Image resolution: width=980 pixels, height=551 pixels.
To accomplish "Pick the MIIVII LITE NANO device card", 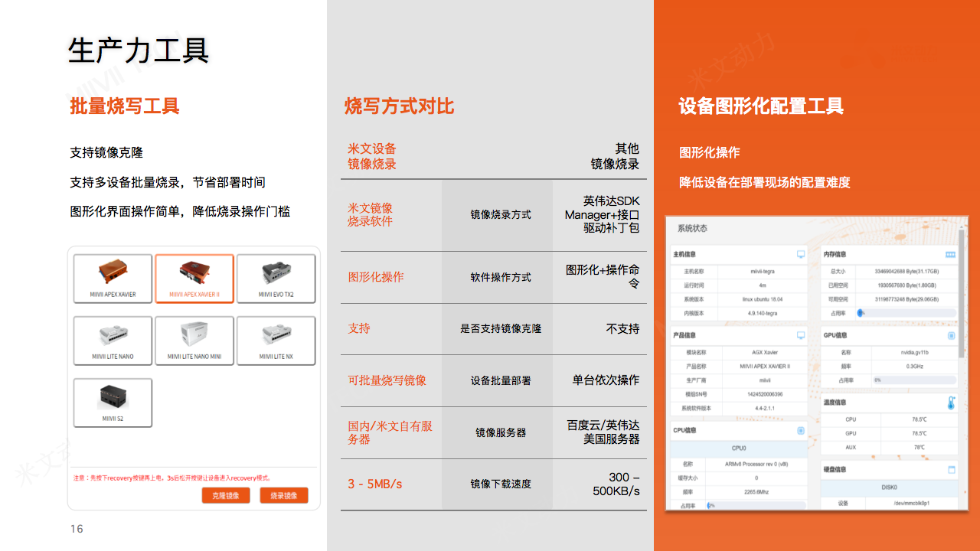I will tap(113, 341).
